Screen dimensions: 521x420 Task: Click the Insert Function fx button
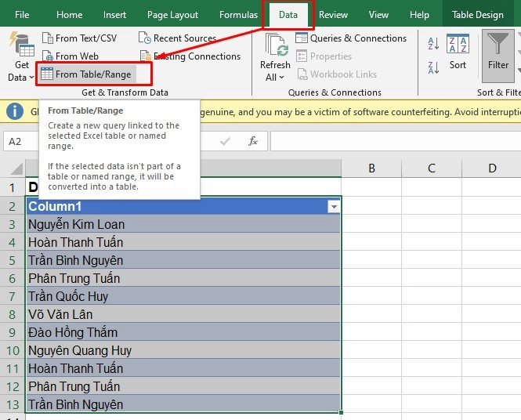253,141
